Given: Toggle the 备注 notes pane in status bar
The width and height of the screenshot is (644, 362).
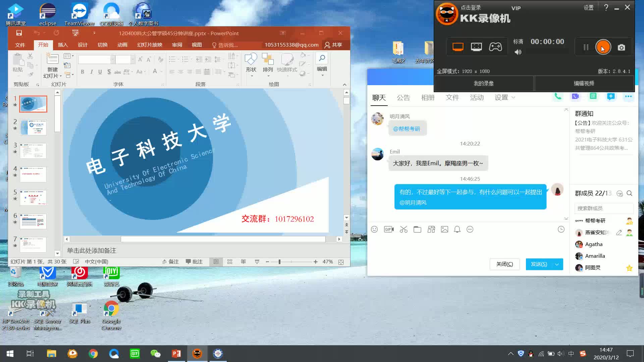Looking at the screenshot, I should point(170,262).
